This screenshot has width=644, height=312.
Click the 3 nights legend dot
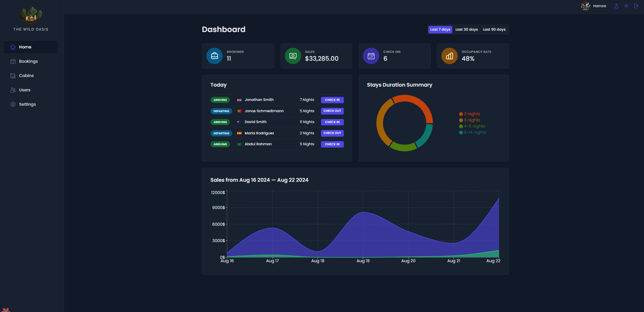click(x=461, y=120)
